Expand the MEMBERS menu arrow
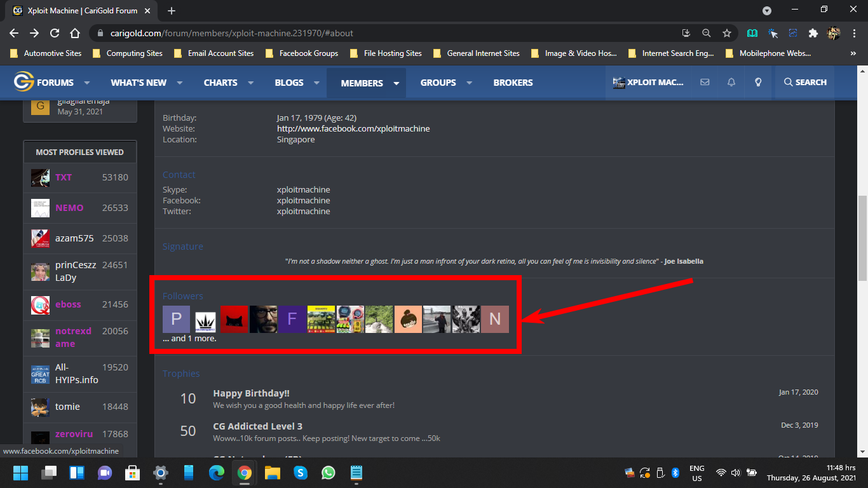Viewport: 868px width, 488px height. click(x=397, y=83)
